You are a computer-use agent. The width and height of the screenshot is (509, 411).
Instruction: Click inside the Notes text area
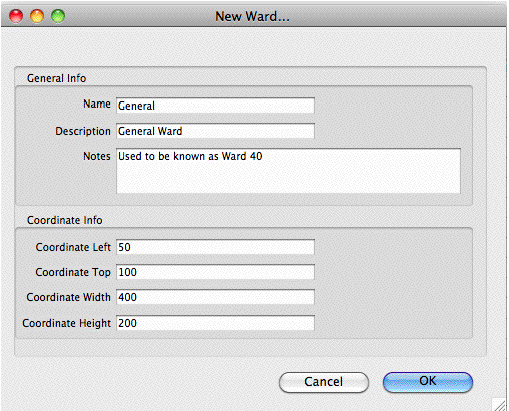pyautogui.click(x=288, y=171)
